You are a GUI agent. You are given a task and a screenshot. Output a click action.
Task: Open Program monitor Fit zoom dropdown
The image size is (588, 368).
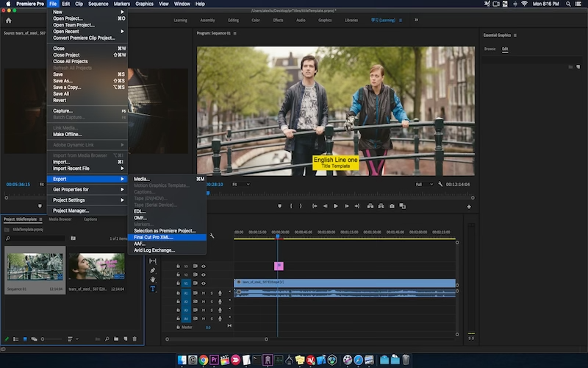point(241,185)
